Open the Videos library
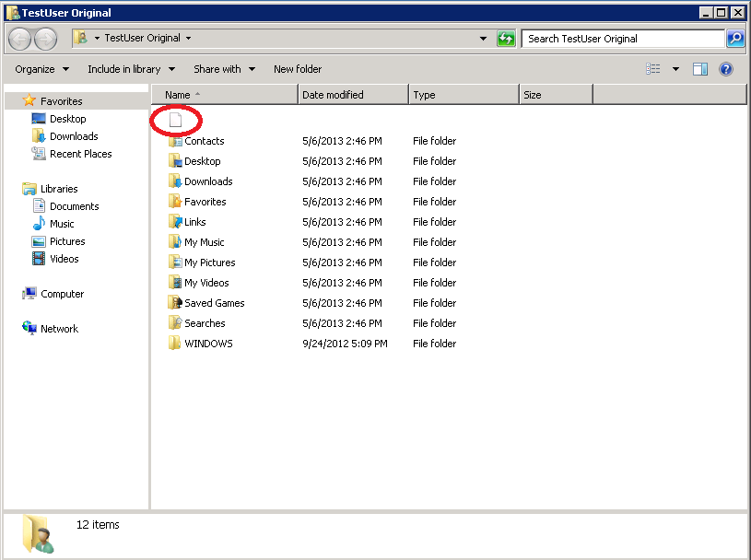 coord(65,259)
